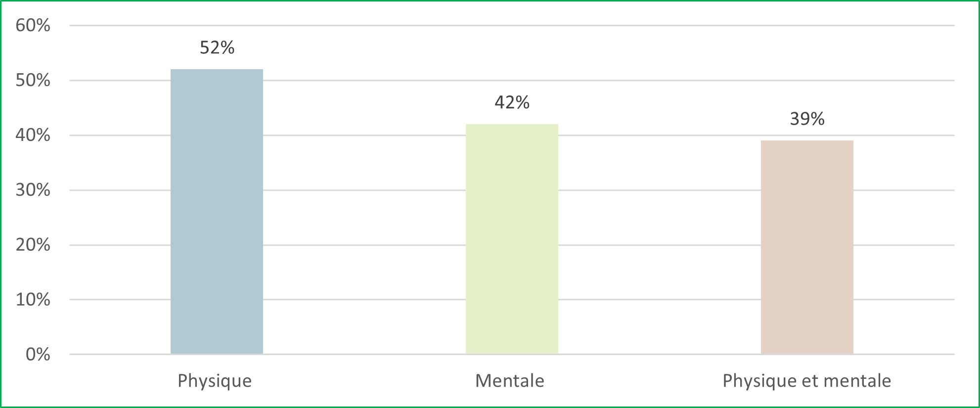Image resolution: width=980 pixels, height=408 pixels.
Task: Click the 0% vertical axis label
Action: (38, 354)
